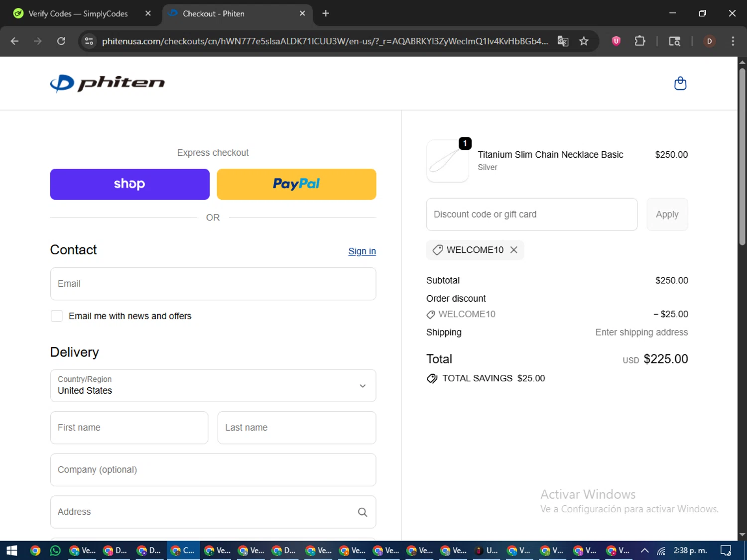Click the Enter shipping address text
747x560 pixels.
pos(641,333)
